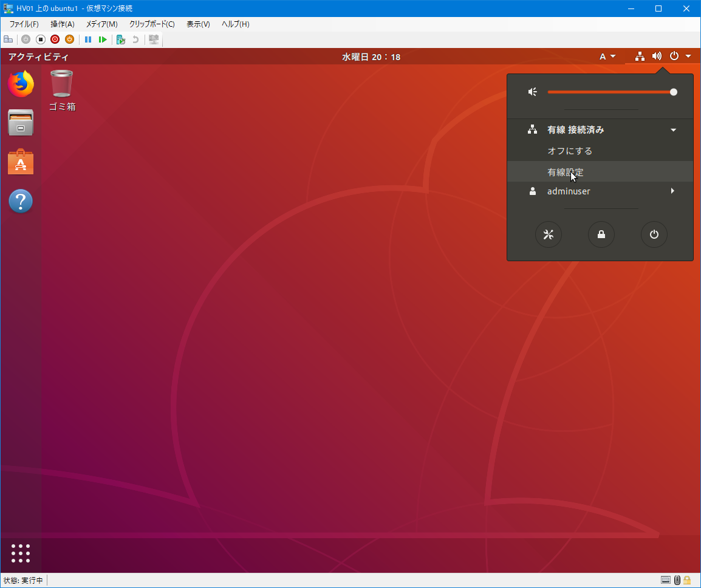Open the input source A dropdown
The height and width of the screenshot is (588, 701).
607,56
